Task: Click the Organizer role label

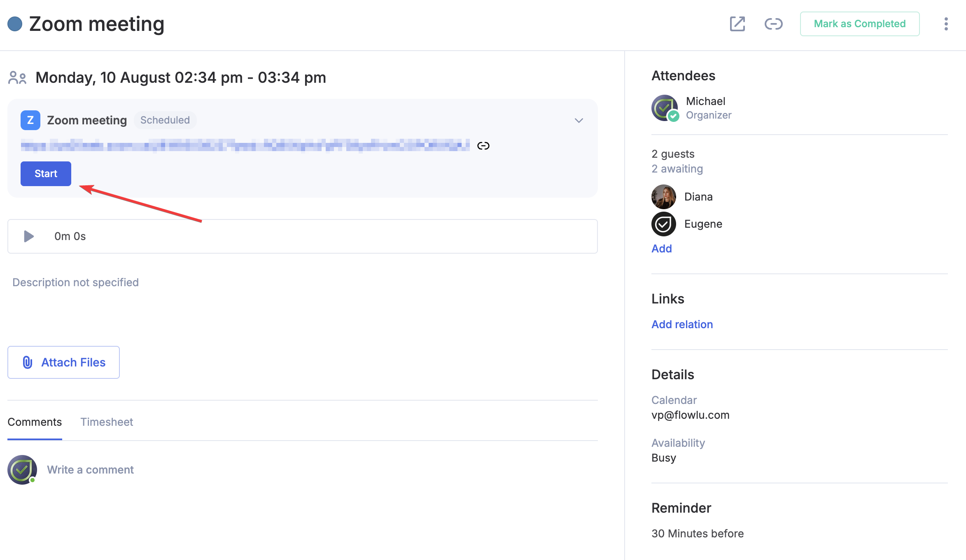Action: 709,115
